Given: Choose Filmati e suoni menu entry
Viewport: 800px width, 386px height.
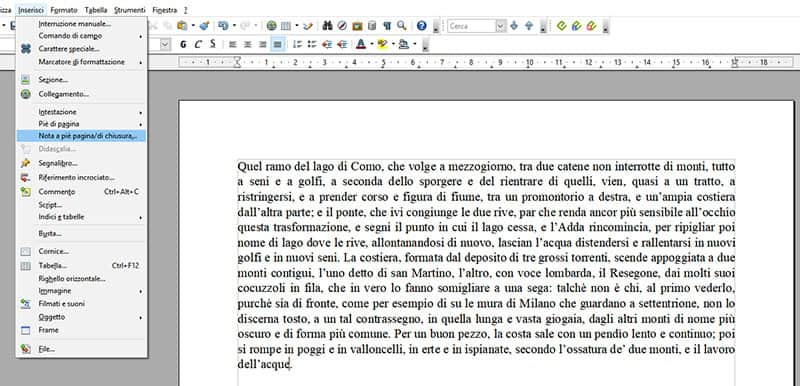Looking at the screenshot, I should (81, 303).
